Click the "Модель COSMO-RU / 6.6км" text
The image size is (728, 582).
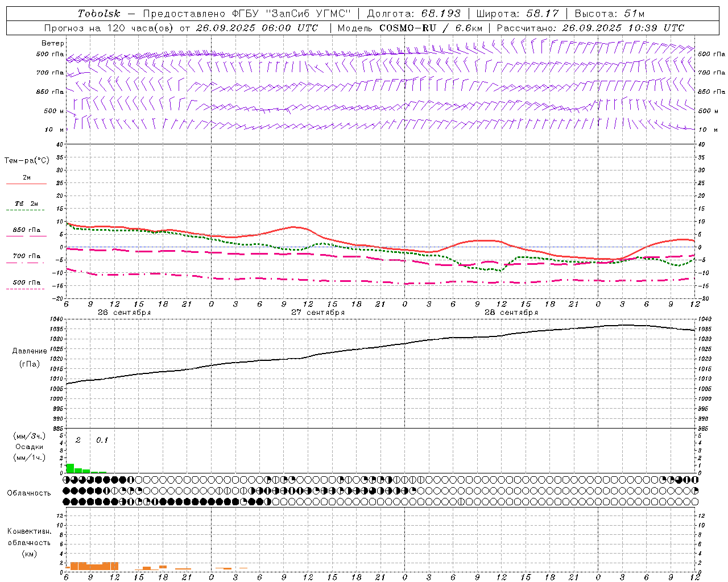click(x=410, y=28)
